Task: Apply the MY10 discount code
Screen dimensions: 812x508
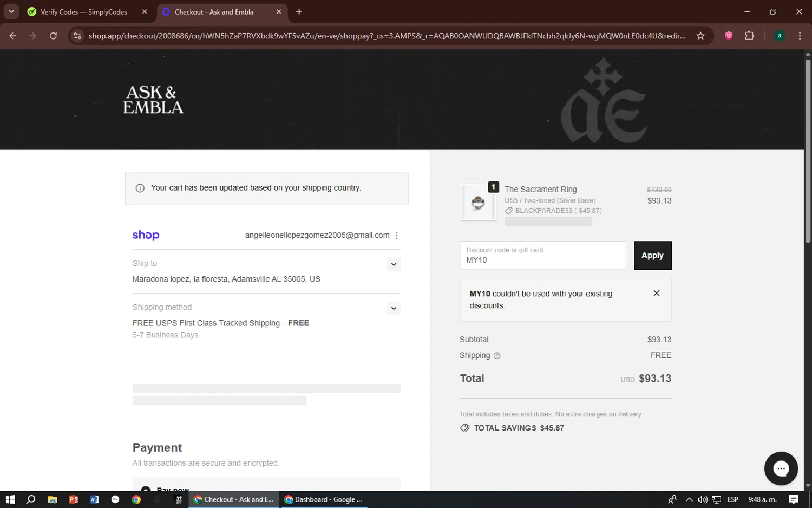Action: [652, 255]
